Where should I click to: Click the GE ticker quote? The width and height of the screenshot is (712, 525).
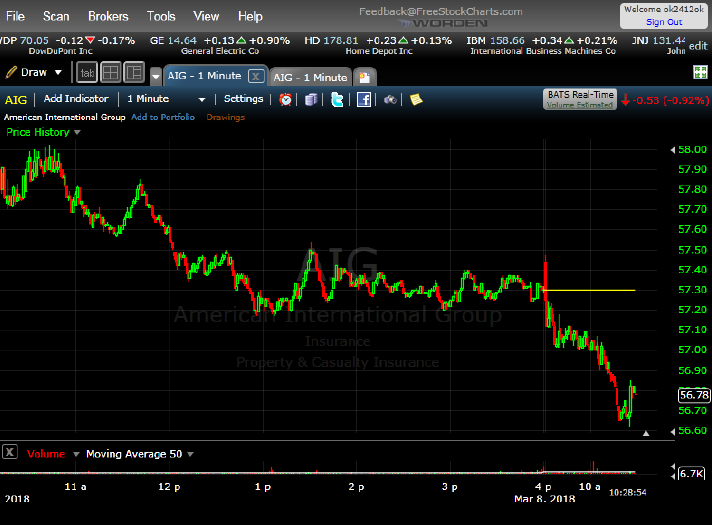click(x=220, y=45)
